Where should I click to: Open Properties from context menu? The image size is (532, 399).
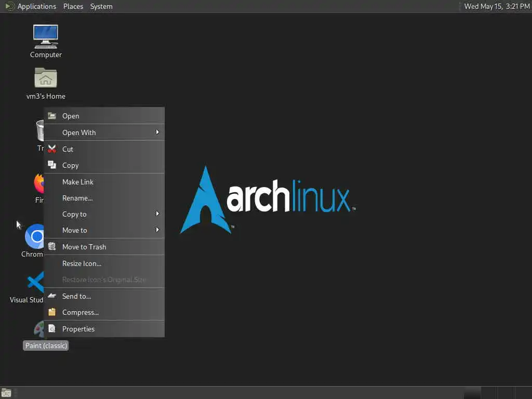[104, 329]
